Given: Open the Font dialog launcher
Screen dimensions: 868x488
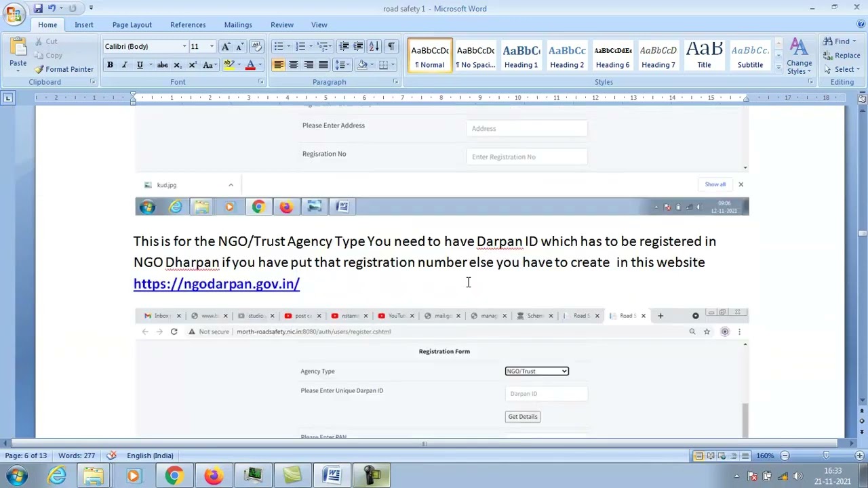Looking at the screenshot, I should (260, 82).
